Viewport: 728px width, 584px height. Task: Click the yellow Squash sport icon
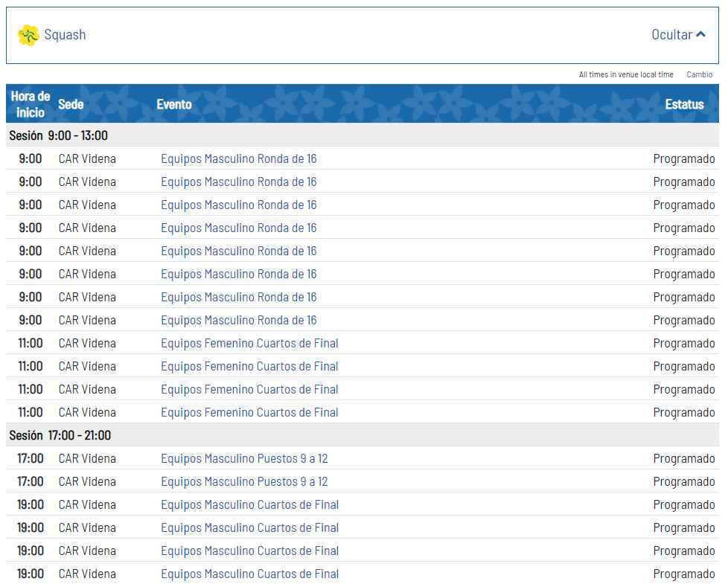point(28,35)
